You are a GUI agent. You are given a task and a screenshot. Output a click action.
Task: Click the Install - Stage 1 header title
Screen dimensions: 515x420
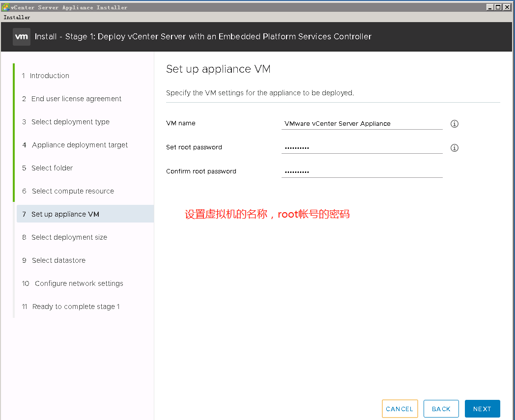(x=203, y=36)
